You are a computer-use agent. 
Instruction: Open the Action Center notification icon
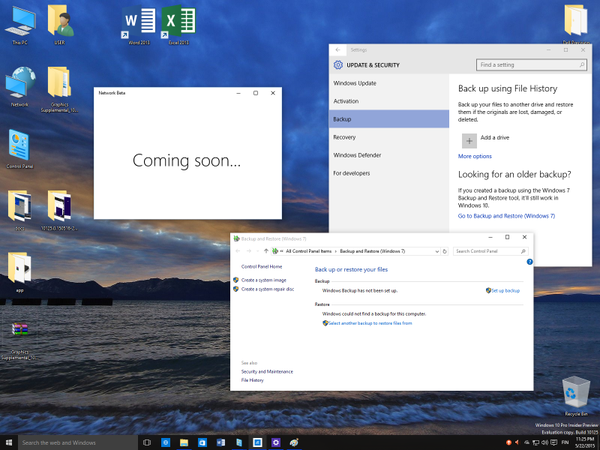(x=554, y=443)
